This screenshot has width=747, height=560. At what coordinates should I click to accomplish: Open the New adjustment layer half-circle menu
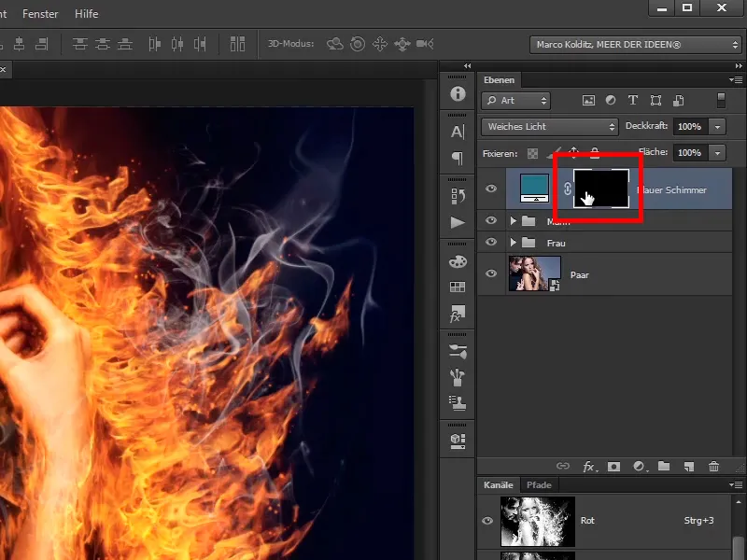pyautogui.click(x=640, y=467)
